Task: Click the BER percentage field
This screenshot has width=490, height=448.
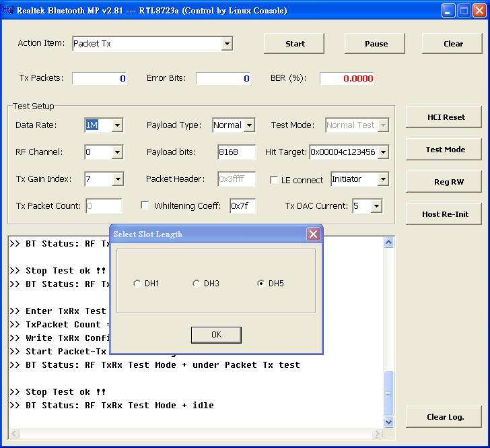Action: [347, 78]
